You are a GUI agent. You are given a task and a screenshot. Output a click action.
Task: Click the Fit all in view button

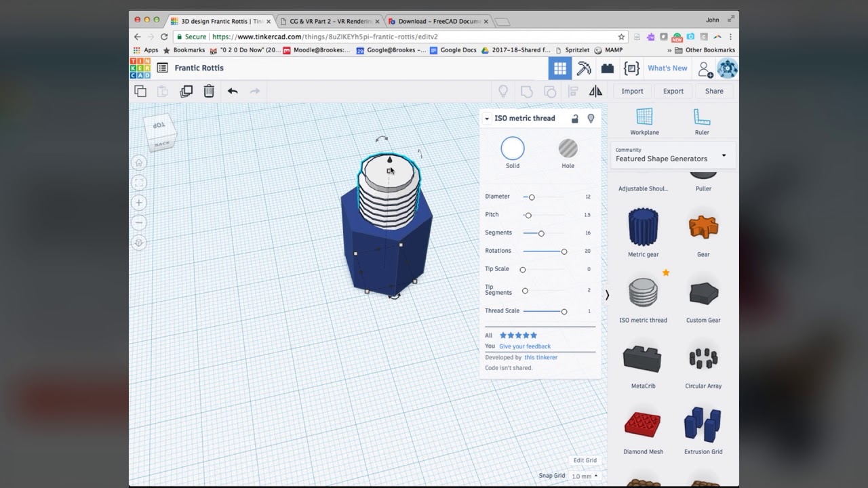tap(139, 182)
